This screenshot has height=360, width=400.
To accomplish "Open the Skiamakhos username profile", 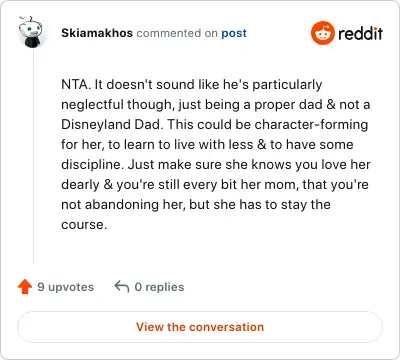I will pyautogui.click(x=97, y=33).
